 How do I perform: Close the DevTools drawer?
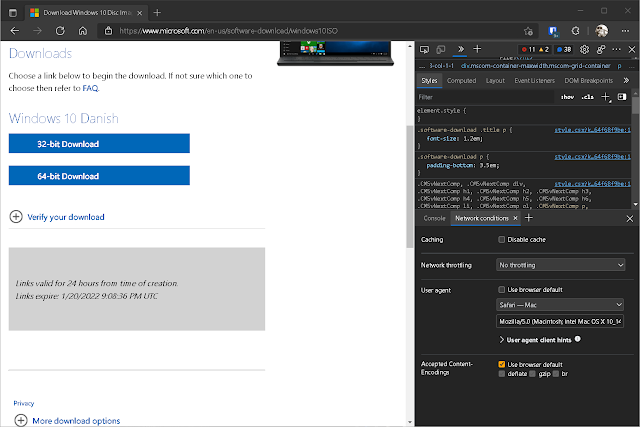(630, 219)
